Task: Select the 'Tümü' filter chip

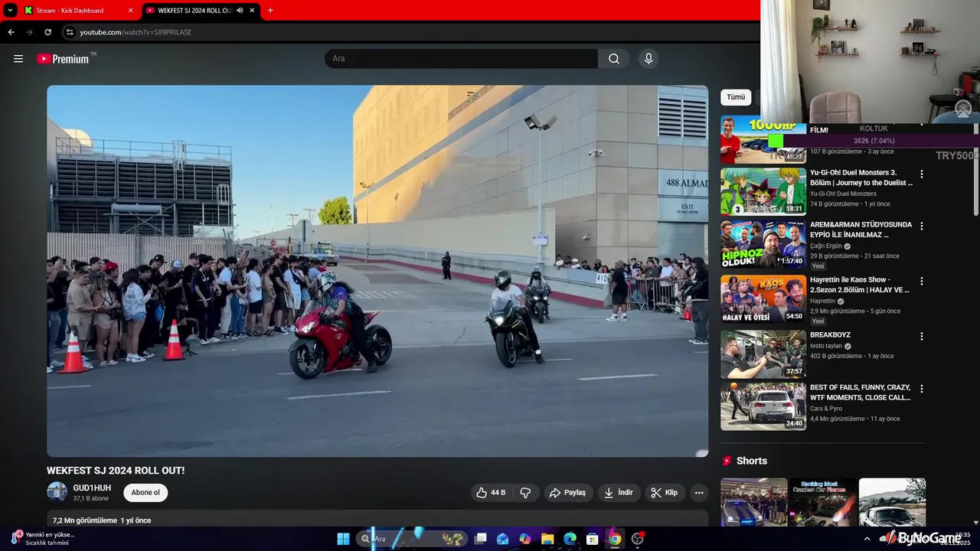Action: 736,97
